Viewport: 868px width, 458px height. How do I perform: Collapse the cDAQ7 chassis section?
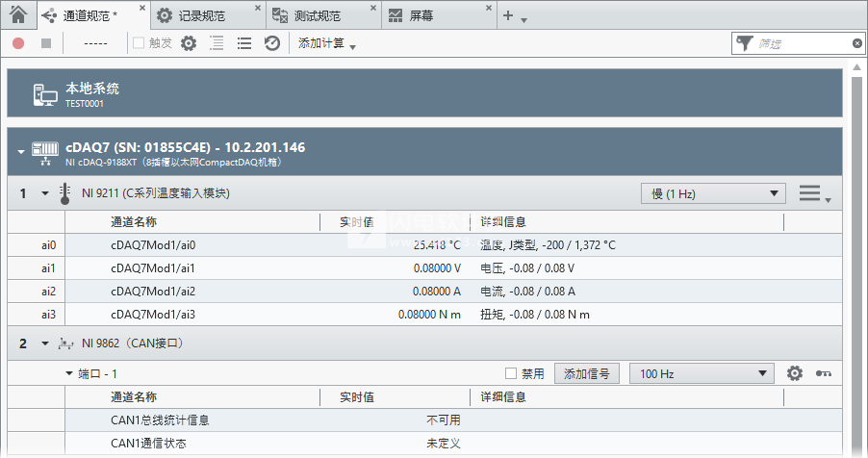coord(21,151)
